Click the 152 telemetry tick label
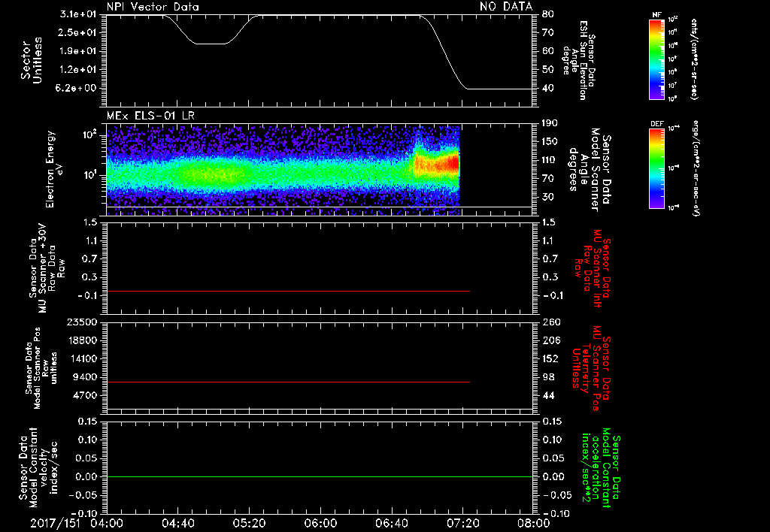Viewport: 770px width, 532px height. pyautogui.click(x=550, y=358)
